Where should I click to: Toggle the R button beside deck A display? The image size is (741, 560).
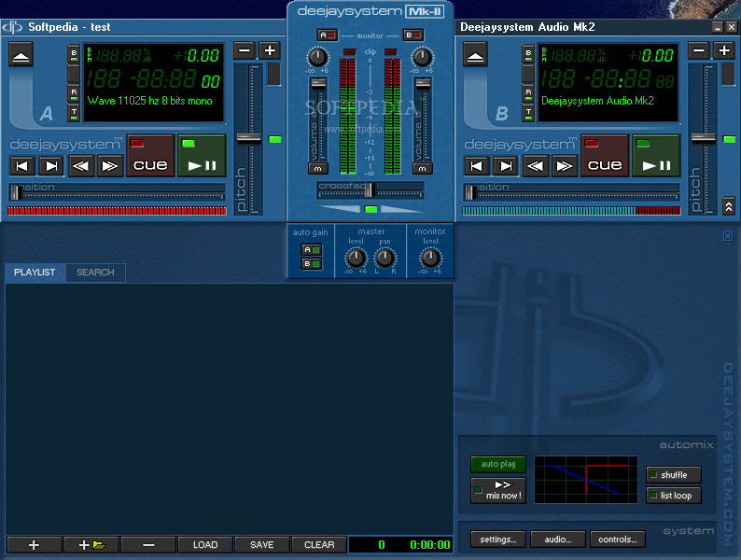[74, 93]
